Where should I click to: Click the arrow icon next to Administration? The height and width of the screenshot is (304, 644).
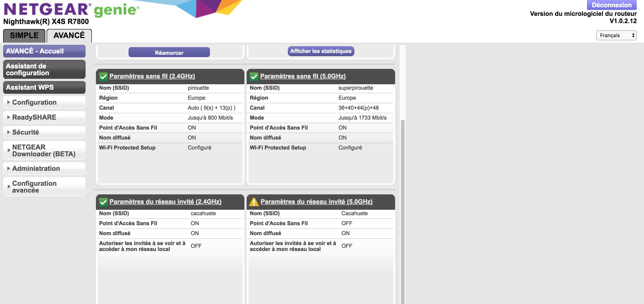tap(9, 168)
